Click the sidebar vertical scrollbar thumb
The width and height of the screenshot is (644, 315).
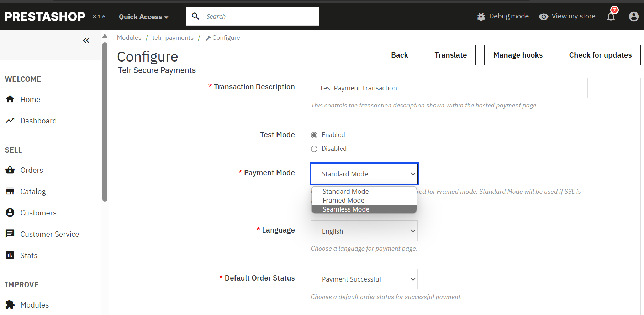click(105, 122)
